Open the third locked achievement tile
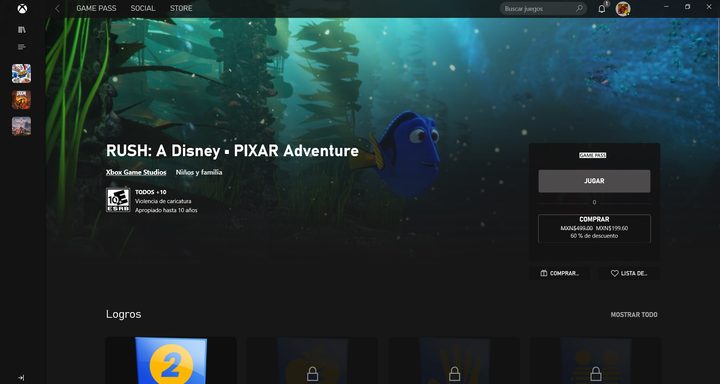 coord(454,361)
